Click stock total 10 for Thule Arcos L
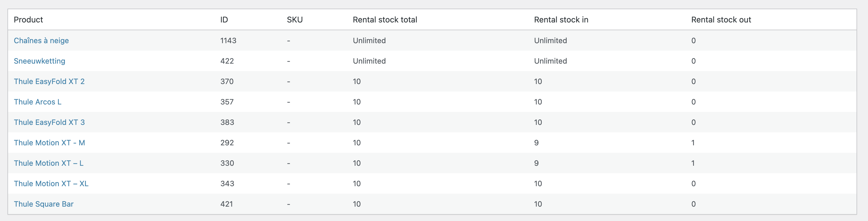868x221 pixels. coord(356,102)
